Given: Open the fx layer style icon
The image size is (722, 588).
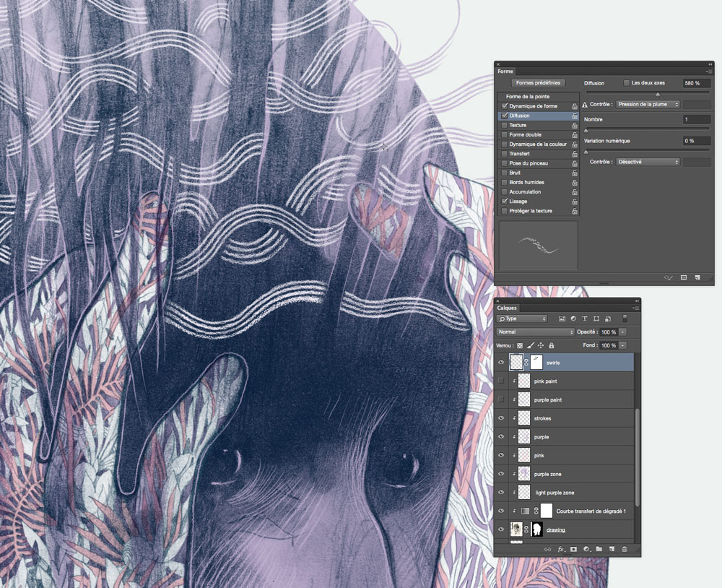Looking at the screenshot, I should [x=561, y=549].
